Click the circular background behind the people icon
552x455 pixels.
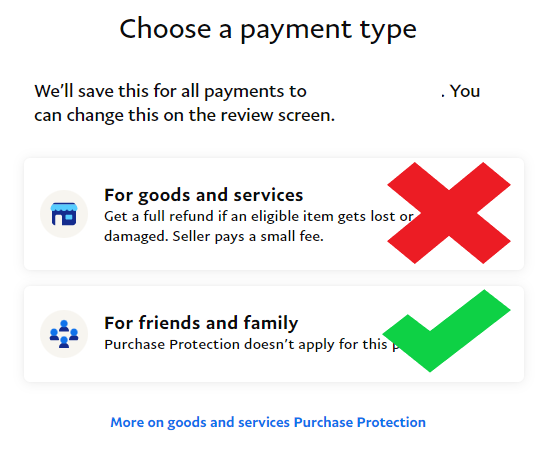pos(64,334)
